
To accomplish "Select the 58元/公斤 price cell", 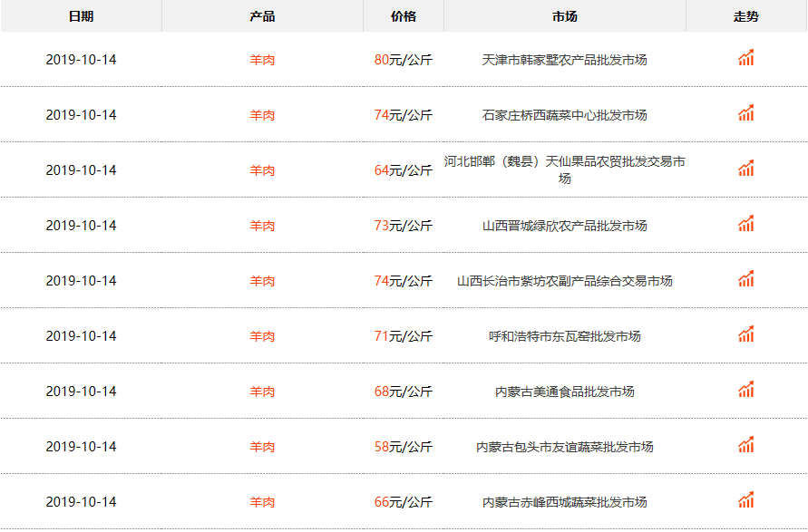I will pos(404,447).
